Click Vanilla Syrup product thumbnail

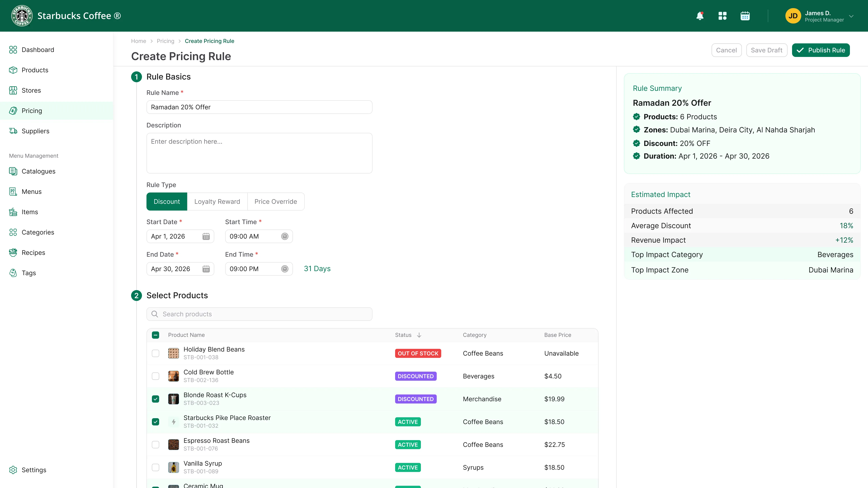[174, 467]
